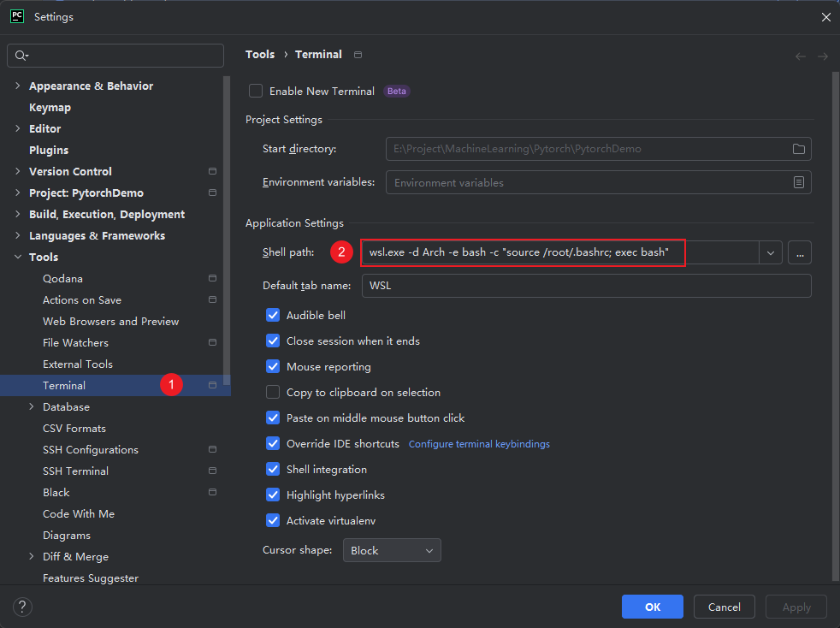Open Configure terminal keybindings link
Viewport: 840px width, 628px height.
(x=480, y=444)
